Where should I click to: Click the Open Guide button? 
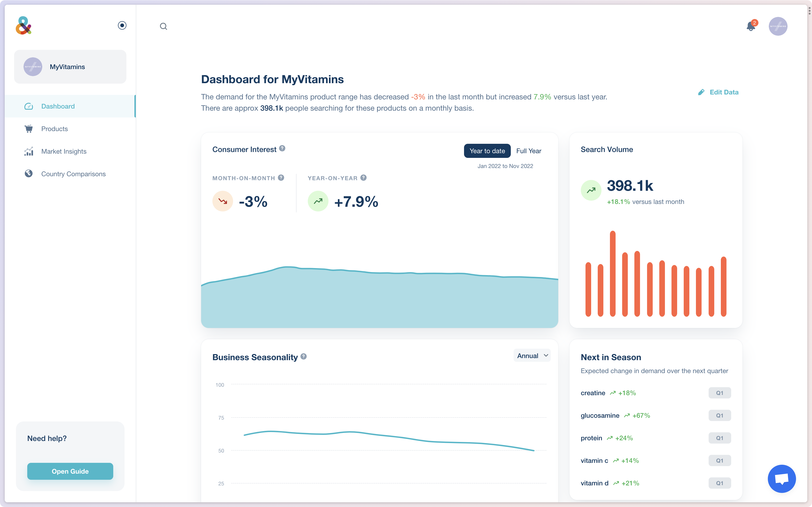point(70,471)
